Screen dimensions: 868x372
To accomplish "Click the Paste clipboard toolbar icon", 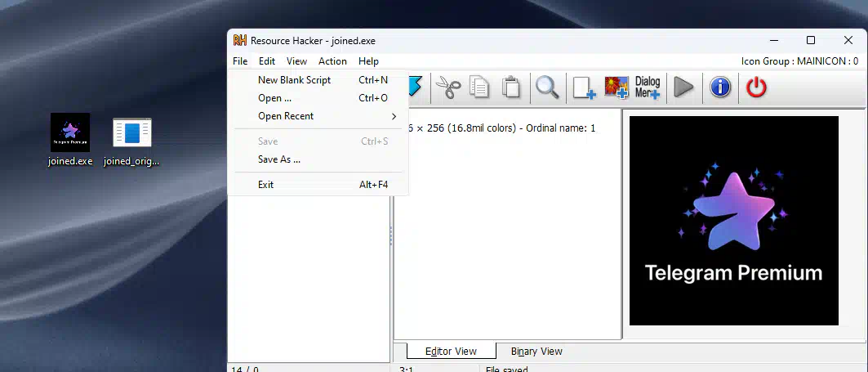I will [x=511, y=87].
